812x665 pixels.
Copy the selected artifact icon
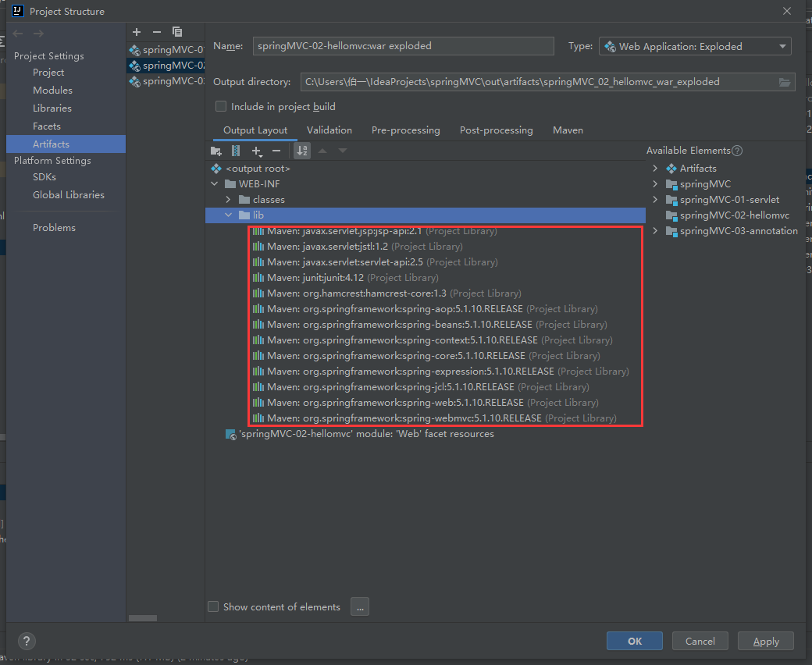[177, 32]
